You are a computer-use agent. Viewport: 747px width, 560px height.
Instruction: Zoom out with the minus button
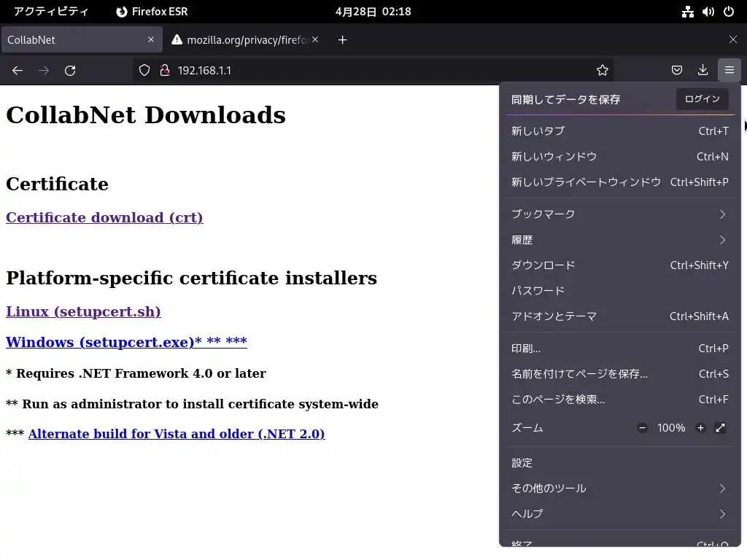642,427
